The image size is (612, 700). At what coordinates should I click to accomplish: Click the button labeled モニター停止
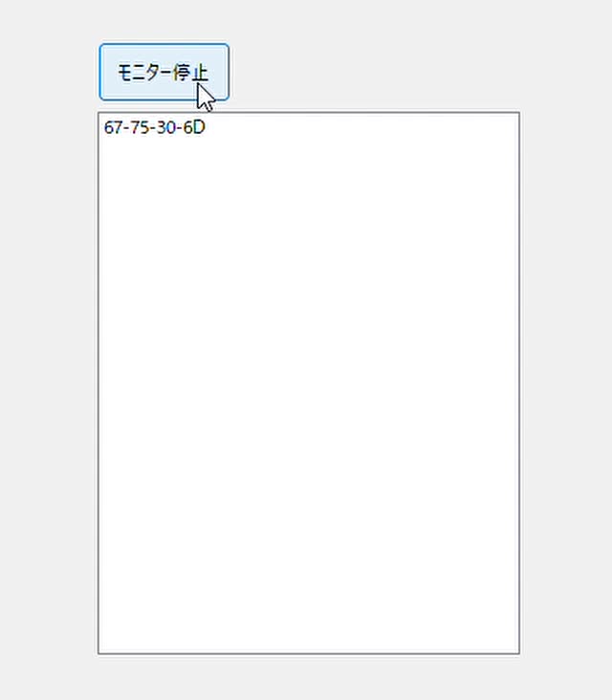click(x=164, y=72)
